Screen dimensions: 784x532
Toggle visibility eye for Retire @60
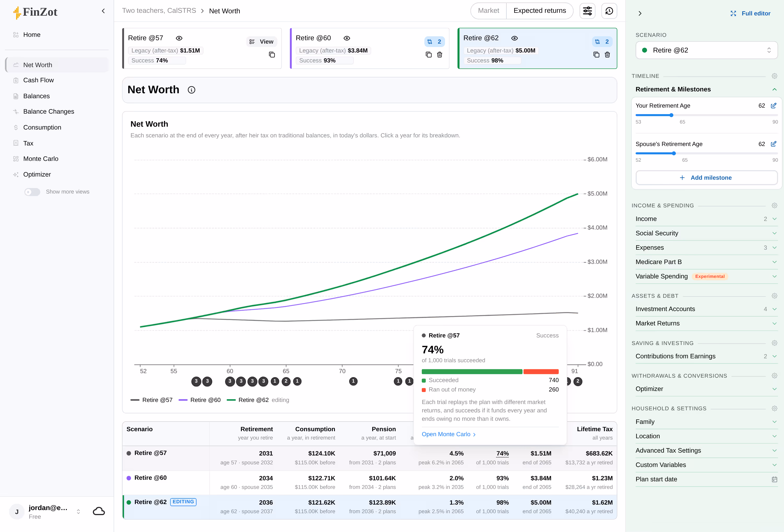tap(347, 38)
